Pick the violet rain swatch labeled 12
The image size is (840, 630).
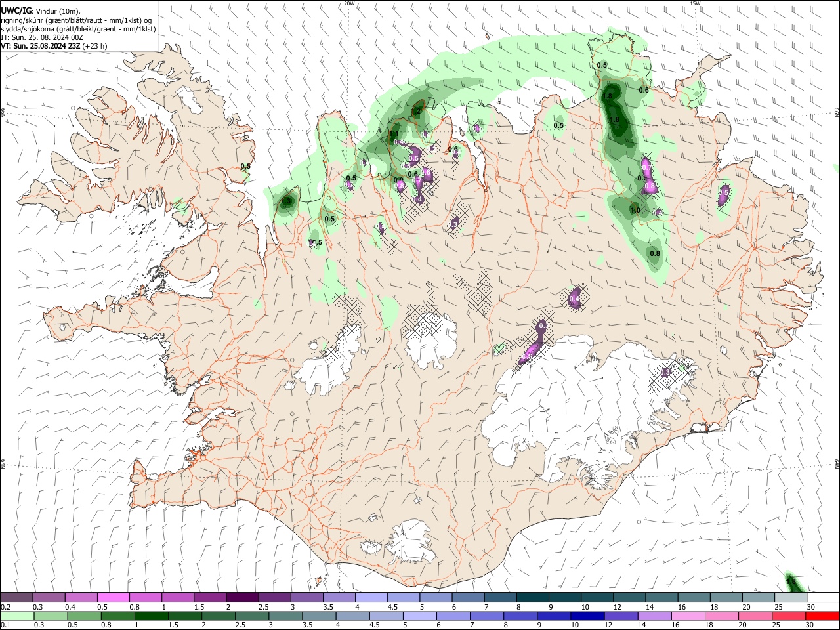click(621, 616)
